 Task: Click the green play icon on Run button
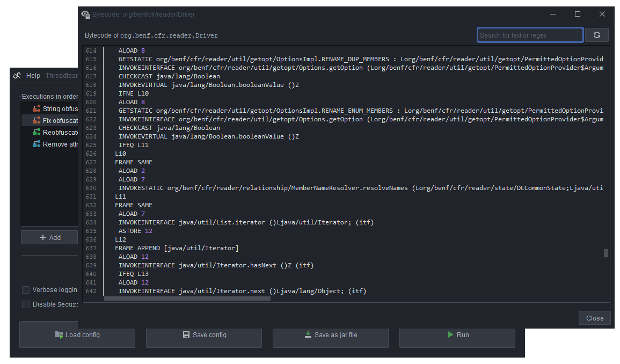[450, 334]
